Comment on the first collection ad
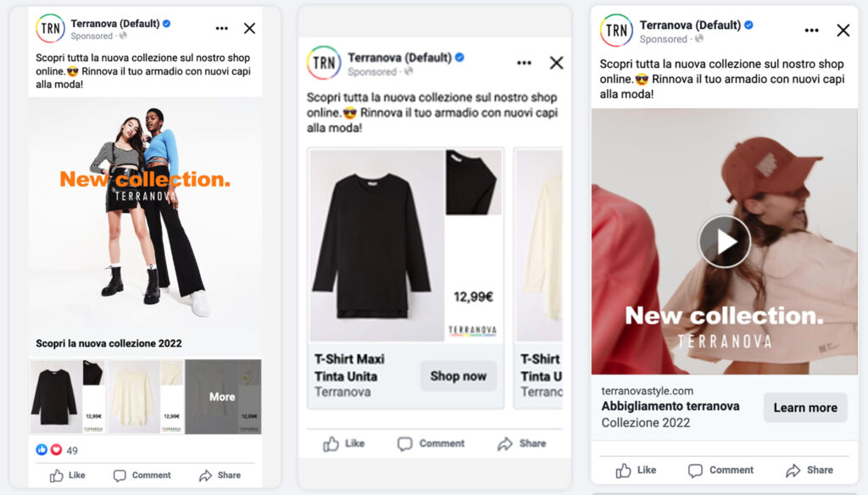 tap(142, 475)
